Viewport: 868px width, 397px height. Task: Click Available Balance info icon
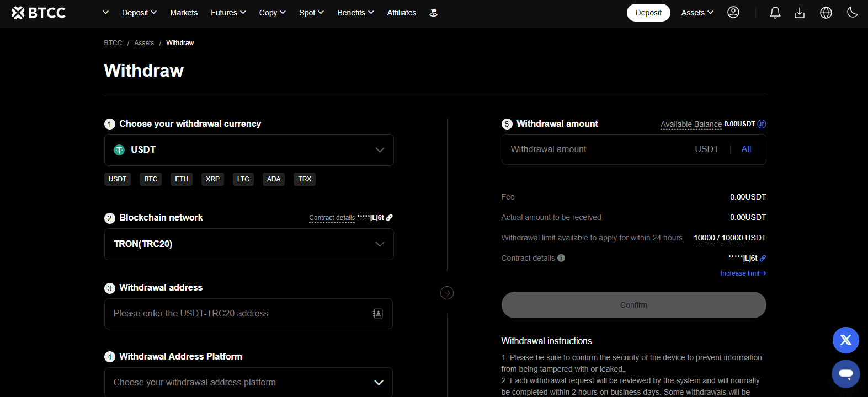762,124
